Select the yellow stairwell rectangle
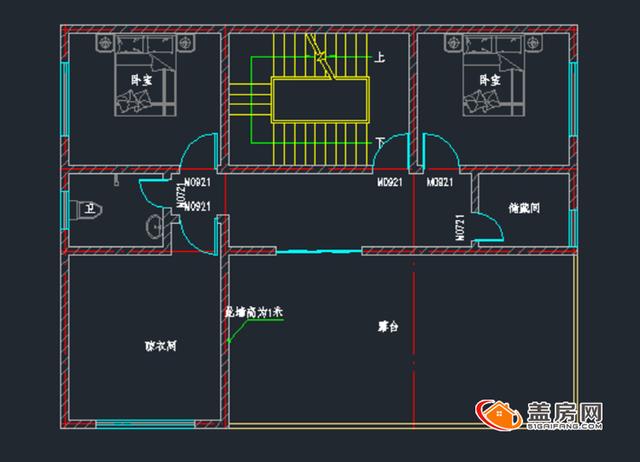The width and height of the screenshot is (640, 462). [x=320, y=102]
